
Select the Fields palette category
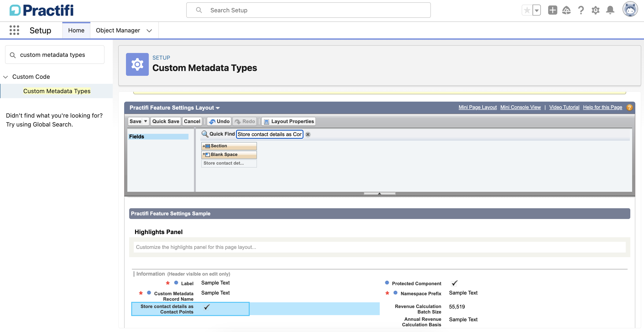click(x=158, y=137)
